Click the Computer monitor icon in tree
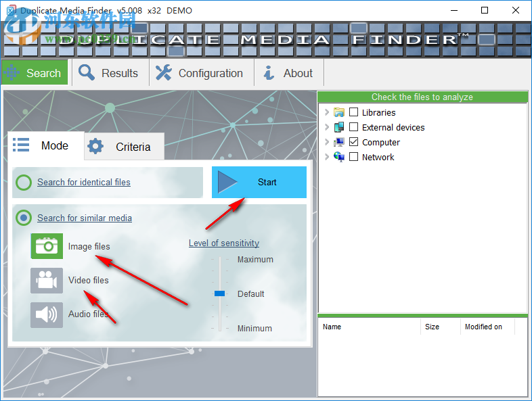Viewport: 532px width, 401px height. (338, 142)
